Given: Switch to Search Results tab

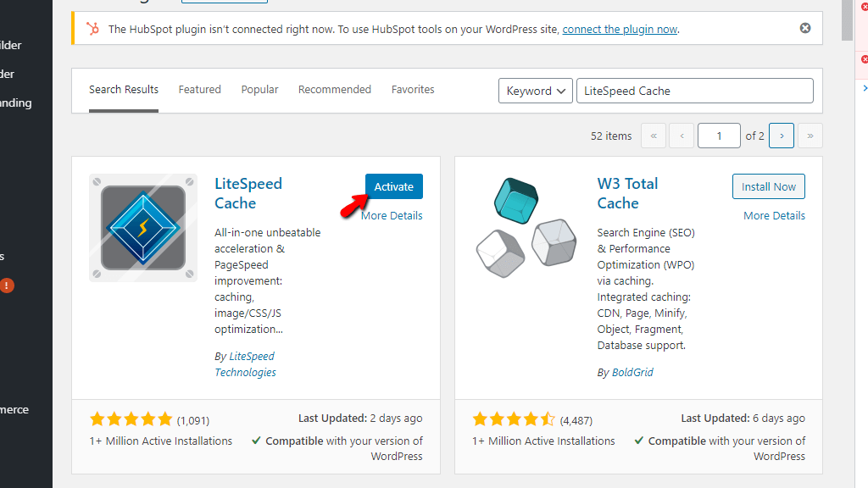Looking at the screenshot, I should point(124,90).
